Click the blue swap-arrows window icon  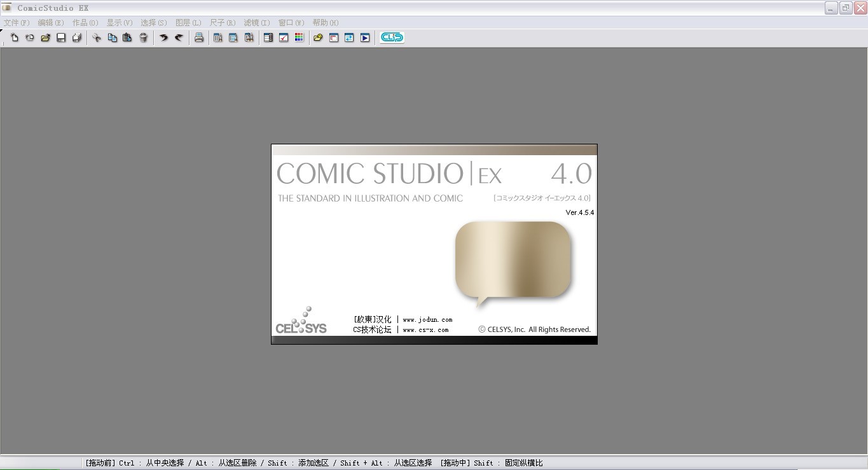(349, 38)
